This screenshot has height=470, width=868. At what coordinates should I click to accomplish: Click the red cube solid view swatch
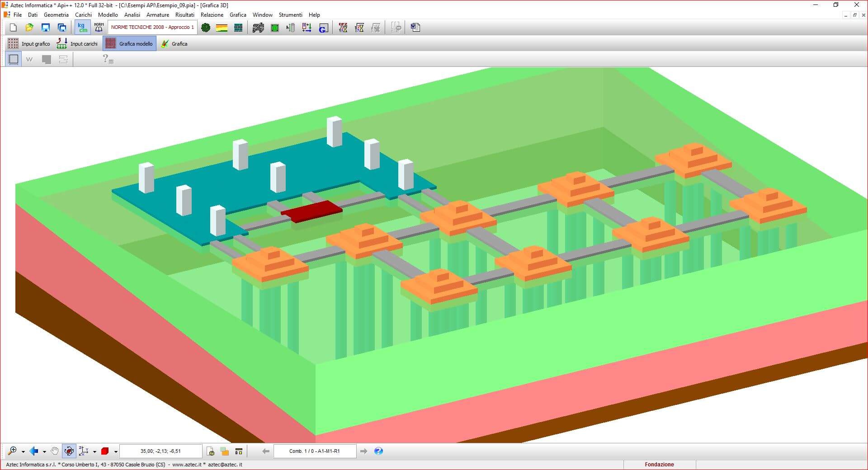point(105,451)
